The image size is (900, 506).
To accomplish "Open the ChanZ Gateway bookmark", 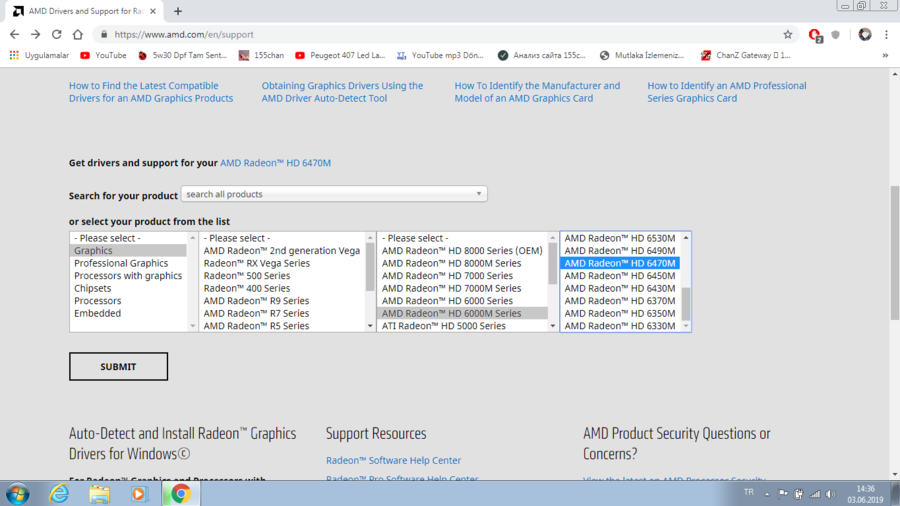I will (746, 55).
